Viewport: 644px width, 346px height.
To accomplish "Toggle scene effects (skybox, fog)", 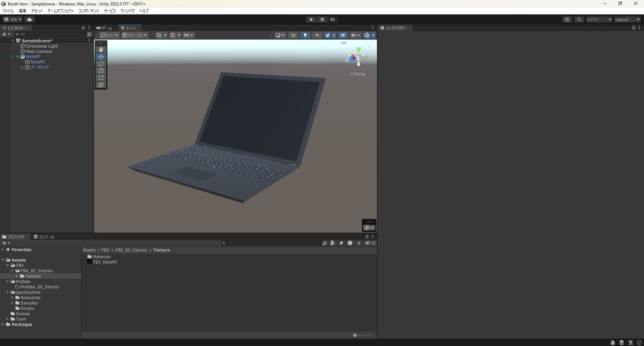I will (x=328, y=35).
